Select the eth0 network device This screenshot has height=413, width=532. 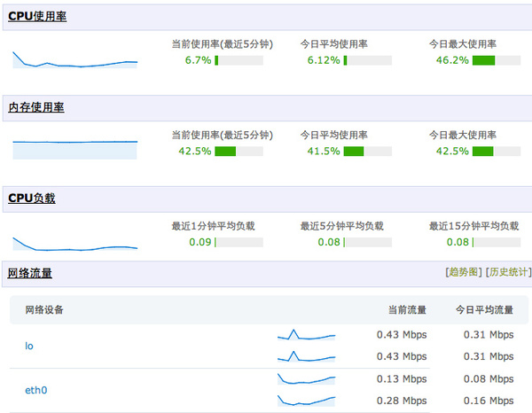pyautogui.click(x=36, y=390)
